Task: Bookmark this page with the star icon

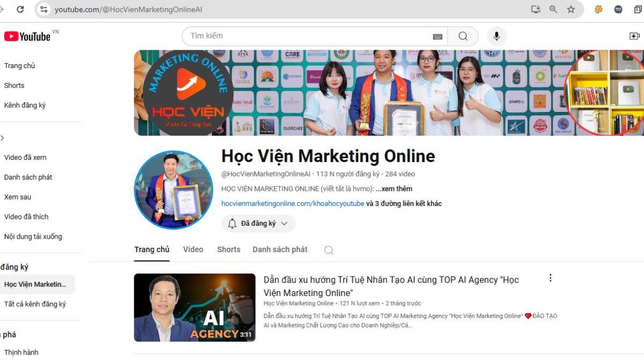Action: click(571, 9)
